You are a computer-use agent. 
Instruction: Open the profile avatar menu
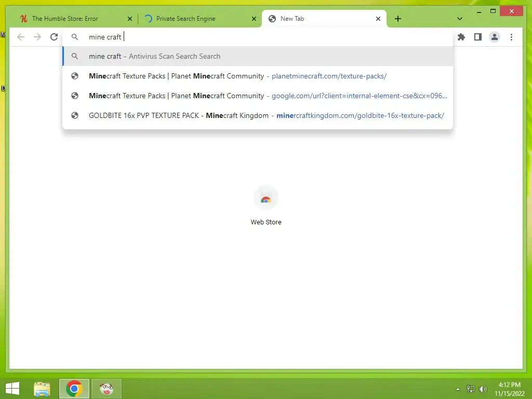[x=495, y=37]
